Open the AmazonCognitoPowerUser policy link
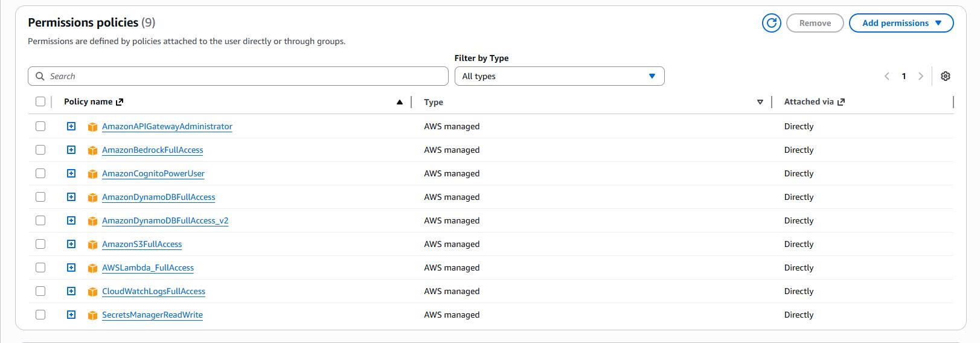This screenshot has width=980, height=343. pyautogui.click(x=153, y=173)
